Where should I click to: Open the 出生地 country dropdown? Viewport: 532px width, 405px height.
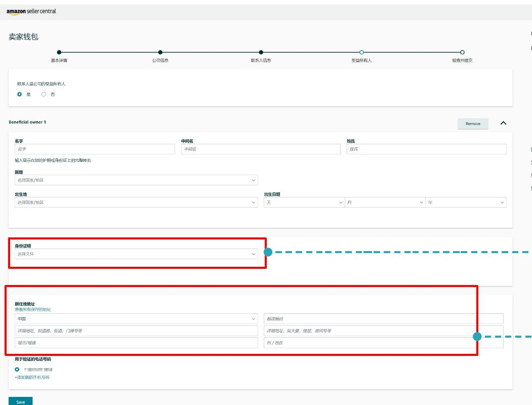click(x=136, y=202)
